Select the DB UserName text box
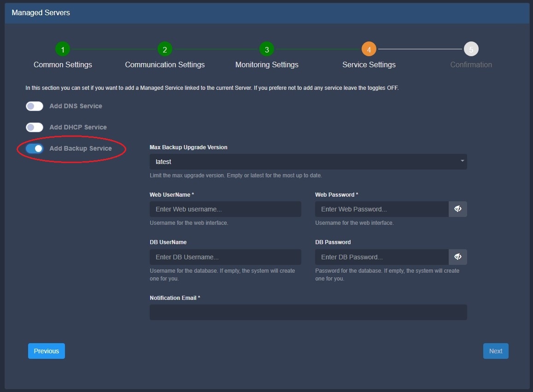The width and height of the screenshot is (533, 392). tap(225, 257)
